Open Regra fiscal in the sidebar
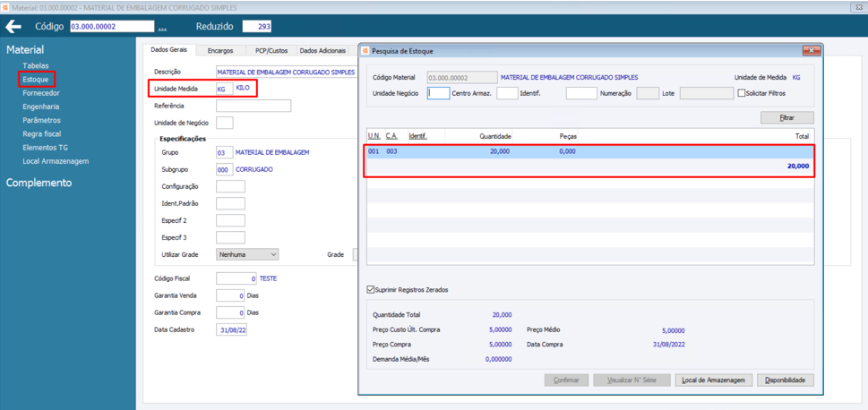This screenshot has width=868, height=410. click(x=41, y=134)
